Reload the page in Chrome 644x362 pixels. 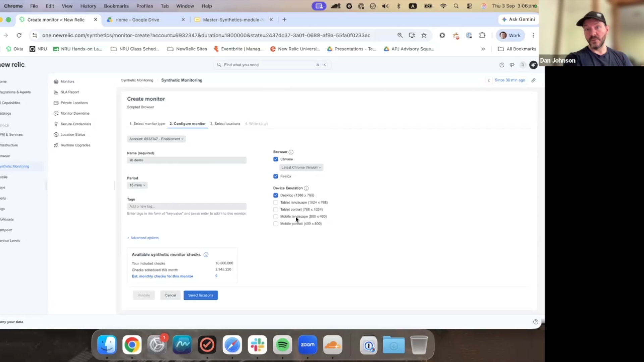[x=19, y=36]
